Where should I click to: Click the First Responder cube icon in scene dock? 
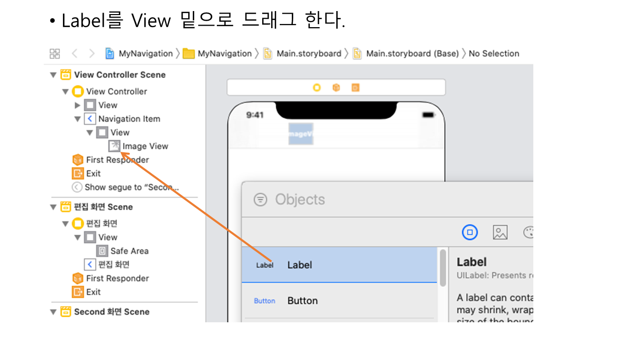click(336, 87)
